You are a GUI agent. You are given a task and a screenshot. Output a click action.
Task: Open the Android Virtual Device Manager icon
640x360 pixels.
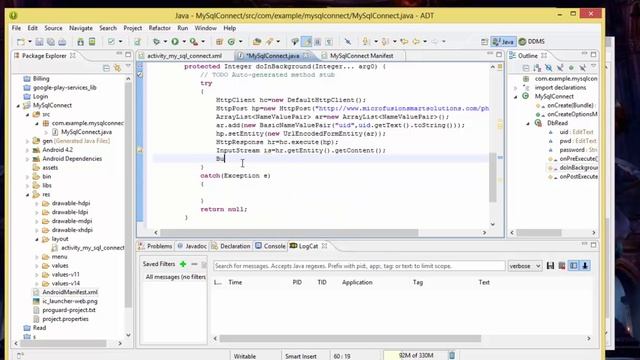click(x=92, y=42)
